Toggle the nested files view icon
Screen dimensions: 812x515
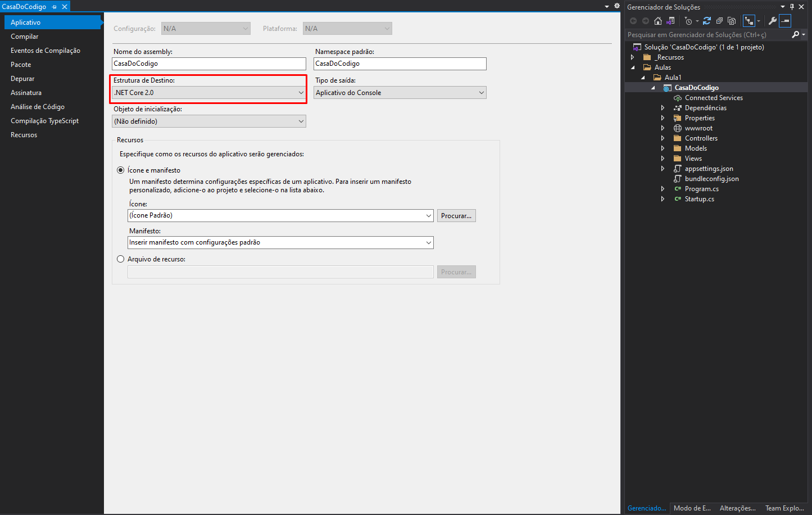[x=749, y=21]
